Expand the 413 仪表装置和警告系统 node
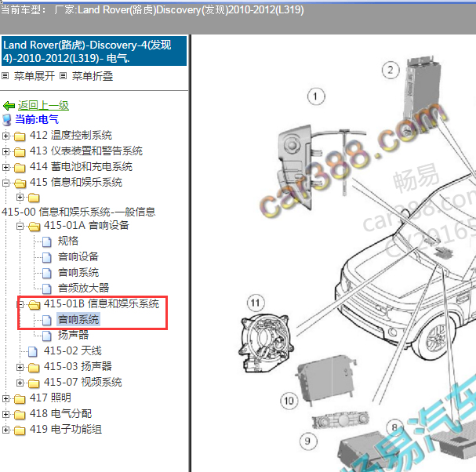The width and height of the screenshot is (476, 472). point(5,151)
